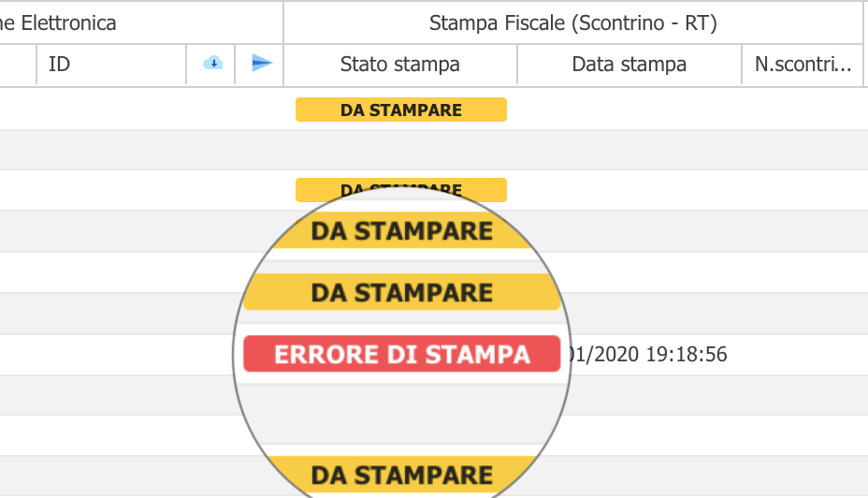
Task: Select the 19:18:56 timestamp cell
Action: 647,354
